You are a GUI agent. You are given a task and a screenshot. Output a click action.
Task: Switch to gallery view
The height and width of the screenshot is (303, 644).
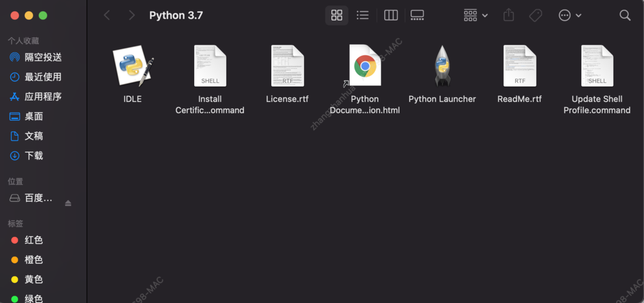point(417,16)
